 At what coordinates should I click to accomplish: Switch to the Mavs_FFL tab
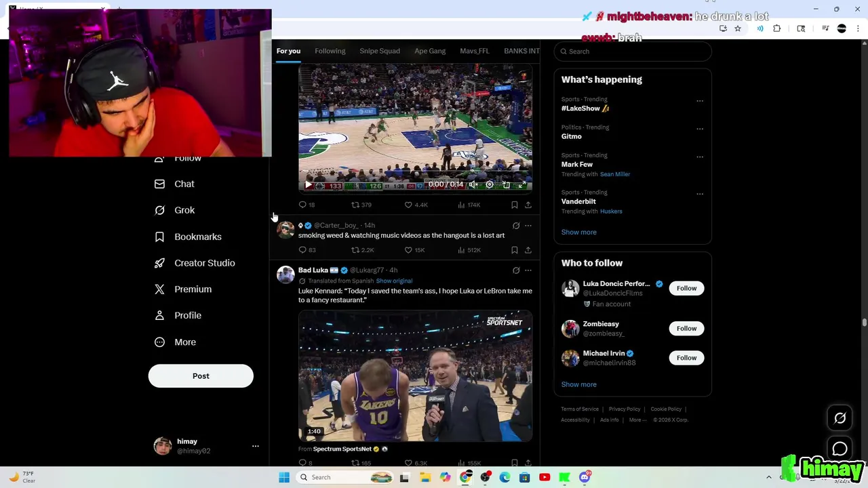click(475, 51)
